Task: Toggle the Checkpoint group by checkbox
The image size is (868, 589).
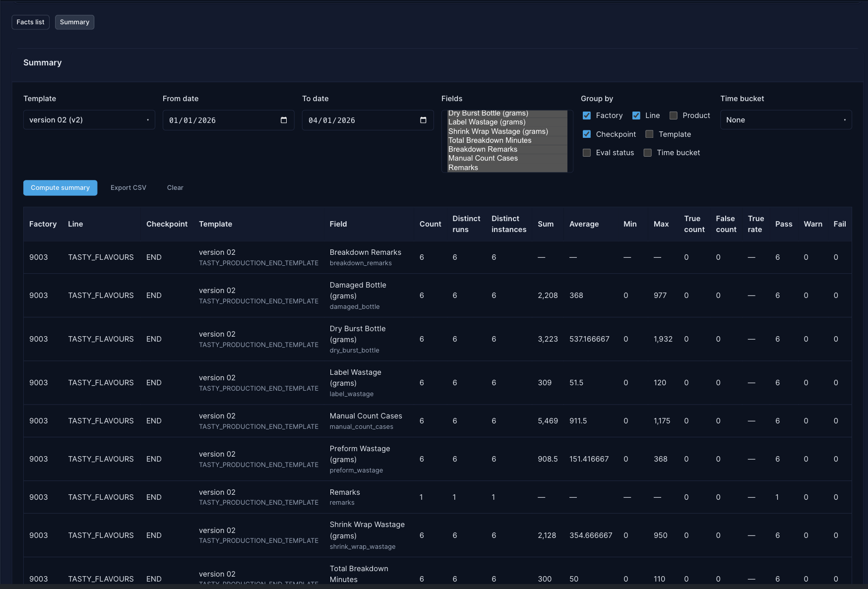Action: 587,134
